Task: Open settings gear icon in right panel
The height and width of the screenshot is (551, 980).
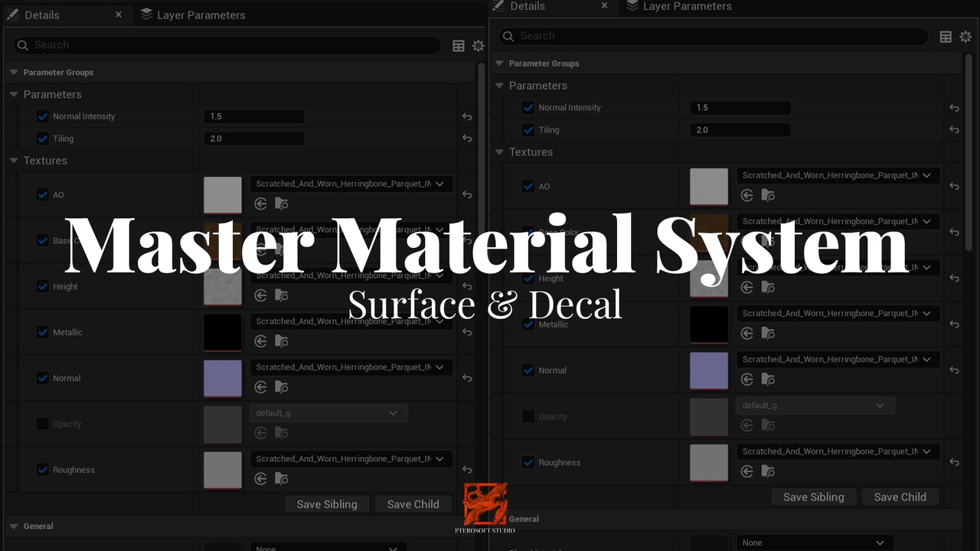Action: tap(965, 37)
